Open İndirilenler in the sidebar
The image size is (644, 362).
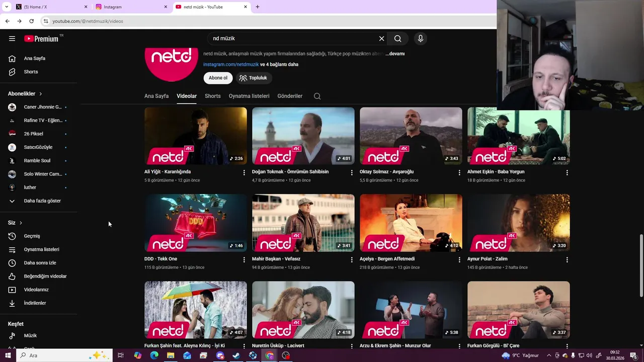[x=38, y=303]
